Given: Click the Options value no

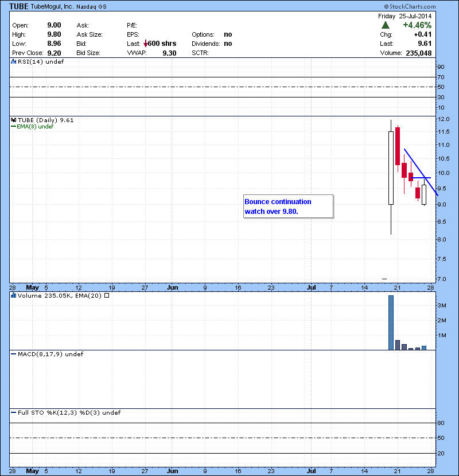Looking at the screenshot, I should [x=228, y=34].
